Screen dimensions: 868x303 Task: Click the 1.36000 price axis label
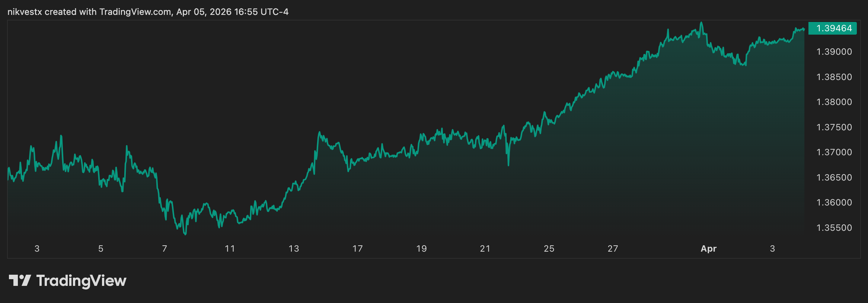pos(834,202)
